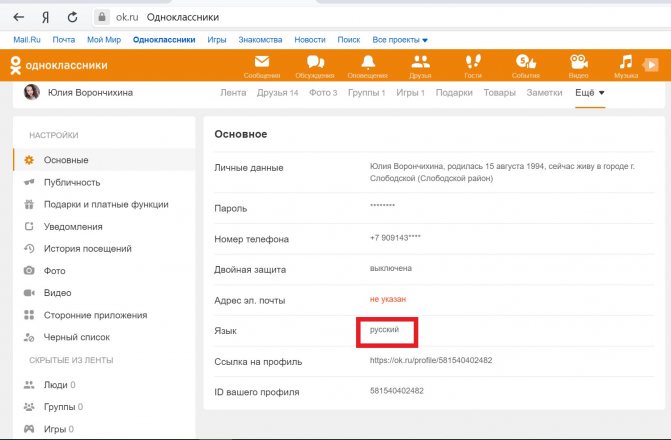Click Юлия Ворончихина's profile avatar
The width and height of the screenshot is (671, 440).
(x=32, y=92)
